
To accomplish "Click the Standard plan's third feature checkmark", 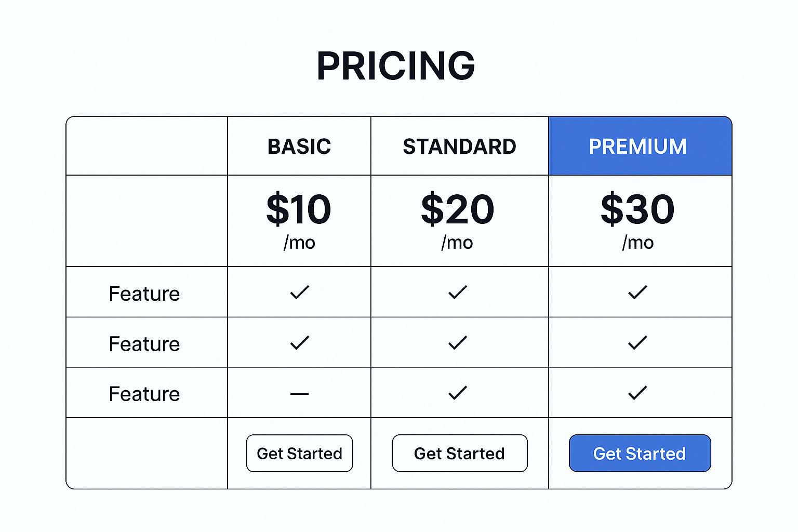I will point(458,393).
